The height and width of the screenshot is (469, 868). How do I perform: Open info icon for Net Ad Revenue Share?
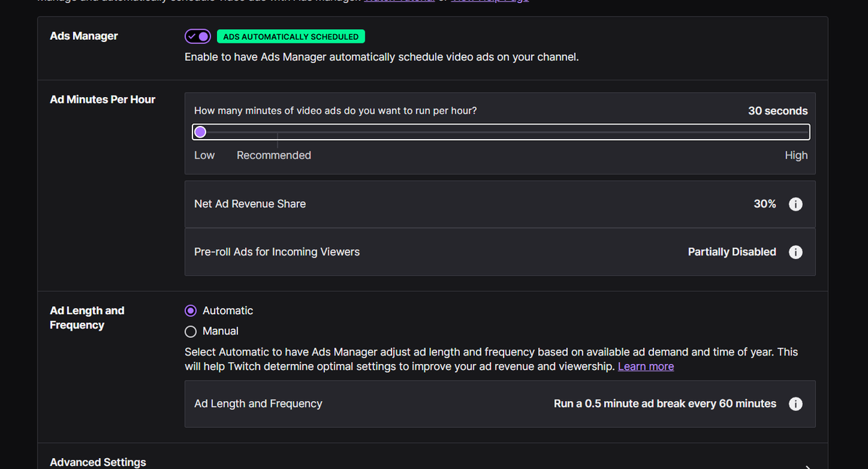click(x=796, y=204)
